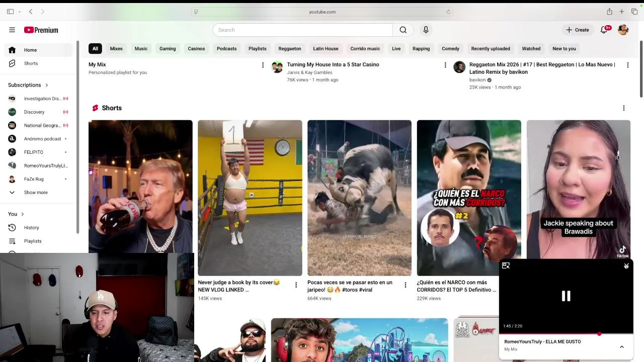644x362 pixels.
Task: Expand the You section chevron
Action: [22, 214]
